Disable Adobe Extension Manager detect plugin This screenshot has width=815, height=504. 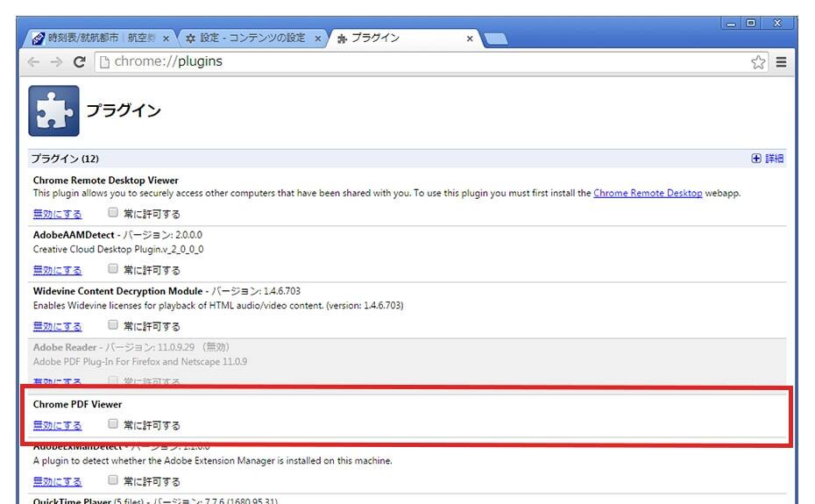tap(57, 481)
